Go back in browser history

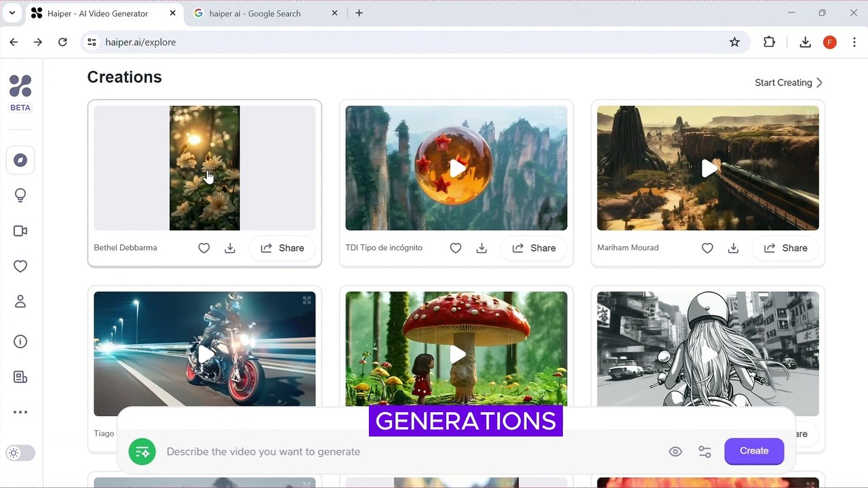click(14, 42)
